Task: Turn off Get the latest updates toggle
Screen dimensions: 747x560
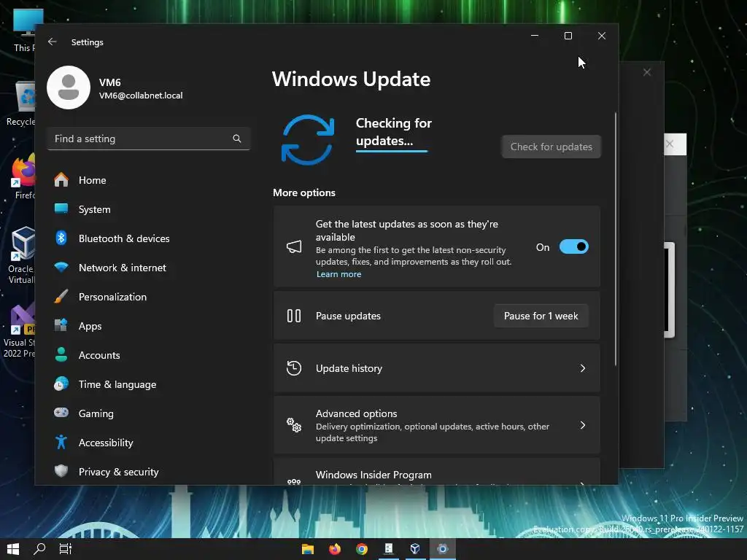Action: pos(573,246)
